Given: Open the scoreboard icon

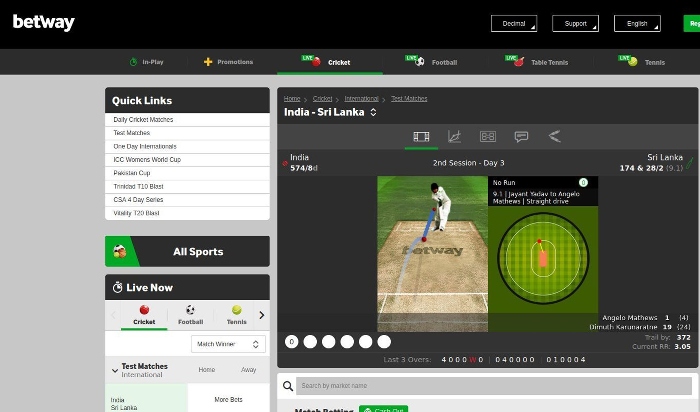Looking at the screenshot, I should point(488,136).
